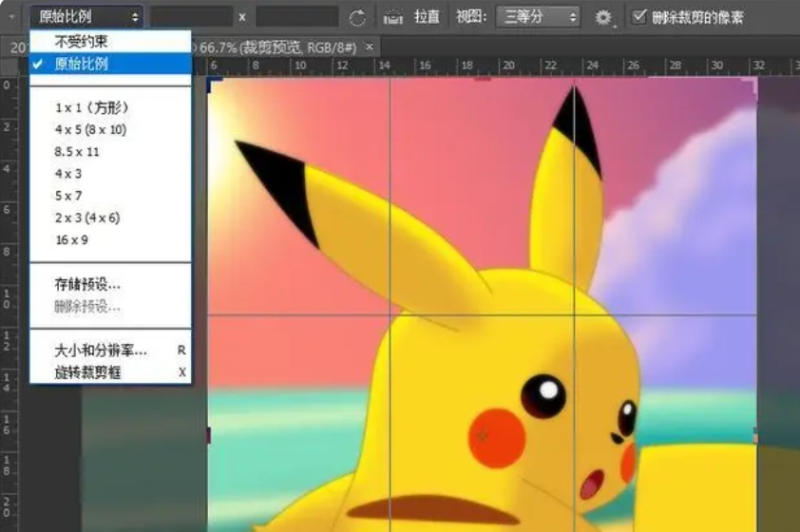Swap width and height with the x button
800x532 pixels.
(x=242, y=17)
